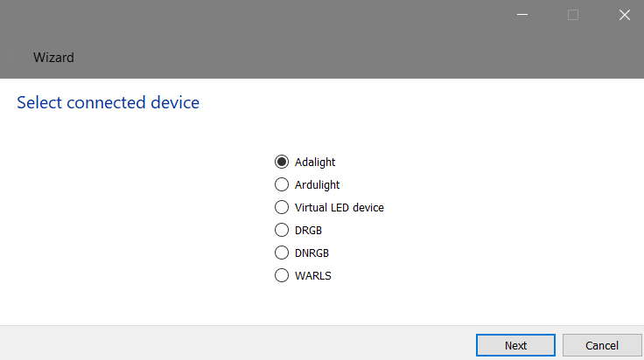644x360 pixels.
Task: Click the WARLS label text
Action: tap(313, 275)
